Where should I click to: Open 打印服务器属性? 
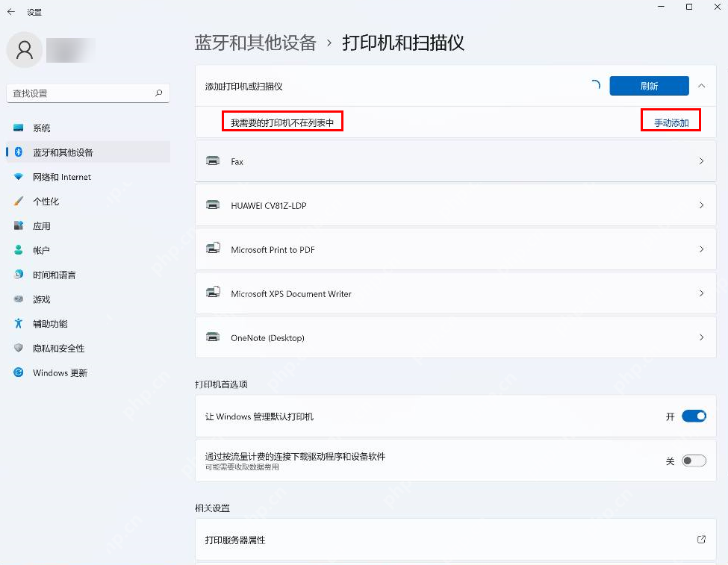455,540
